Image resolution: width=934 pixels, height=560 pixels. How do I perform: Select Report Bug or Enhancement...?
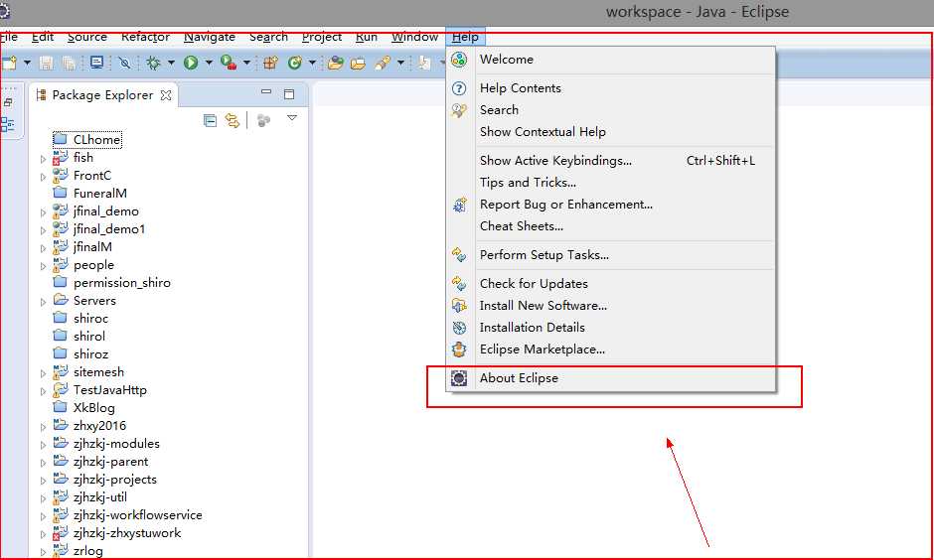[610, 205]
